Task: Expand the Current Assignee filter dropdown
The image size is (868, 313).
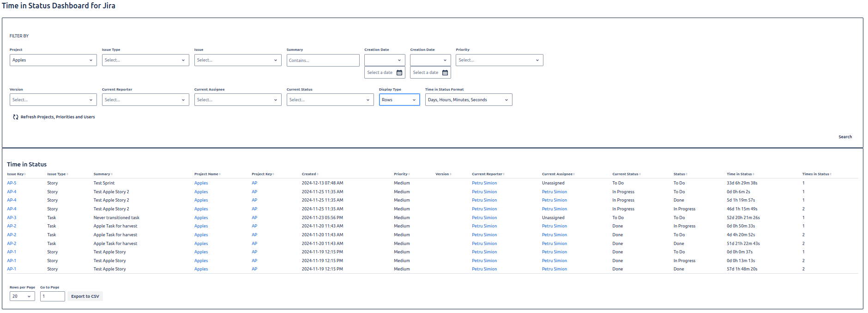Action: (238, 100)
